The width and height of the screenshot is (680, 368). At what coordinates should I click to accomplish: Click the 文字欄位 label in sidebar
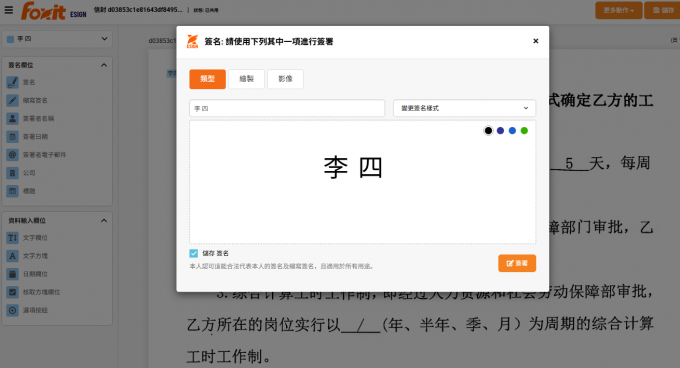pos(35,238)
